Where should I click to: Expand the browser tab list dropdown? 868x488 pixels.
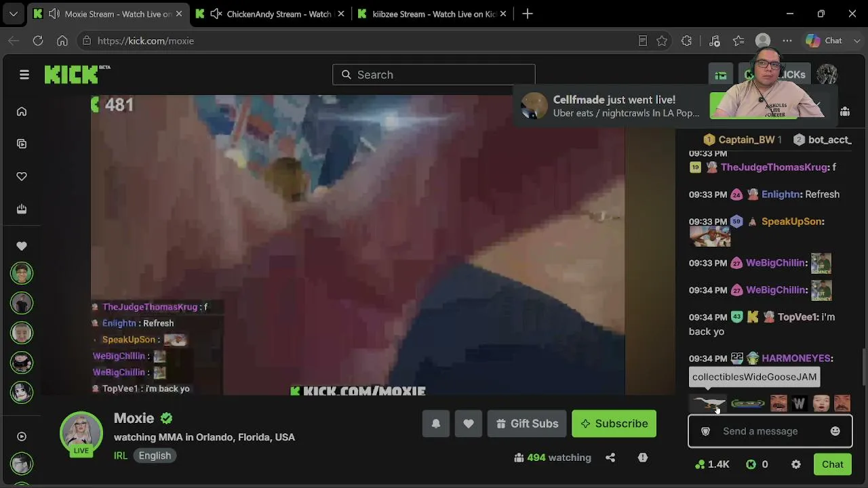13,14
